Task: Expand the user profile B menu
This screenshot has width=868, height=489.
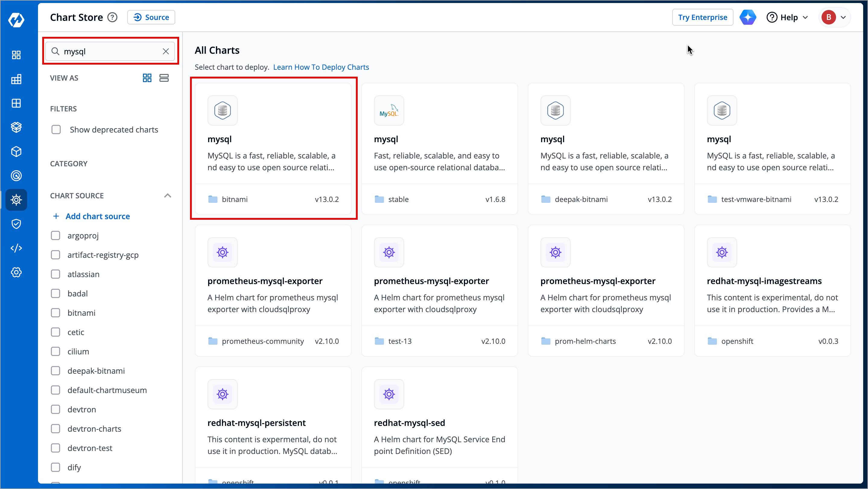Action: tap(834, 17)
